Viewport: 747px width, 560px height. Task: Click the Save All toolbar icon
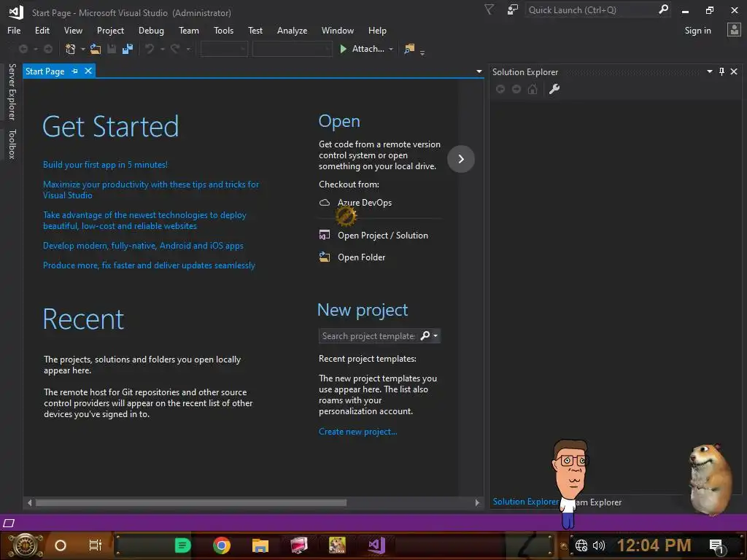(x=128, y=49)
